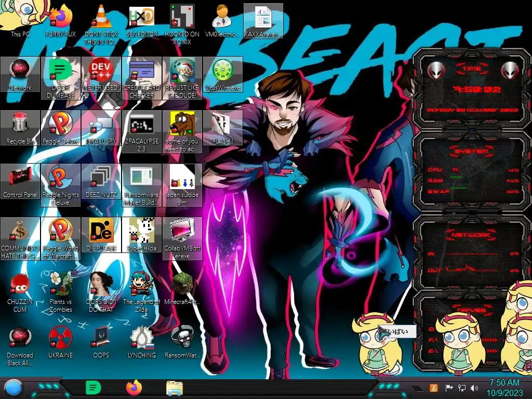Launch Firefox from the taskbar
This screenshot has height=399, width=532.
134,388
